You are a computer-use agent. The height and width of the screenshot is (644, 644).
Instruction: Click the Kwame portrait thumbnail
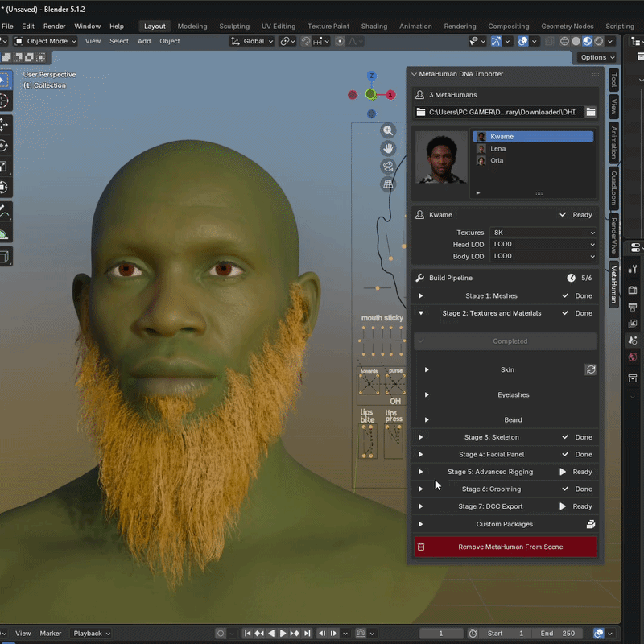pyautogui.click(x=440, y=158)
